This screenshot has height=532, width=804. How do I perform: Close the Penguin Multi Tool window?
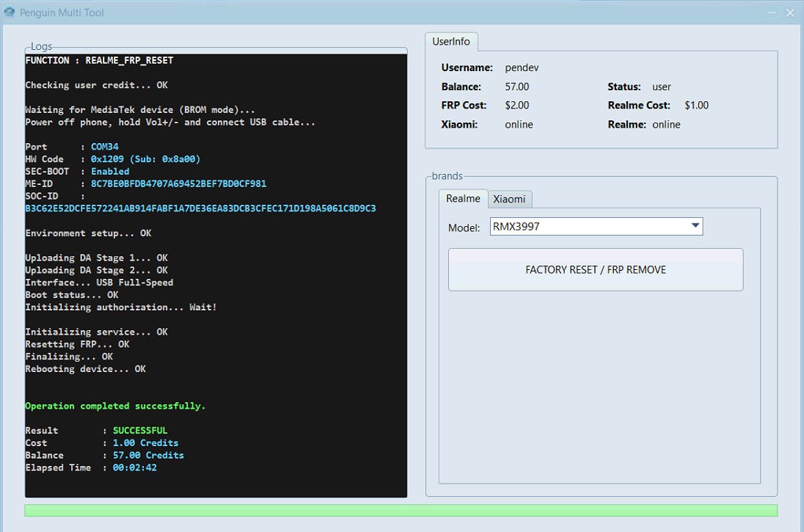790,12
